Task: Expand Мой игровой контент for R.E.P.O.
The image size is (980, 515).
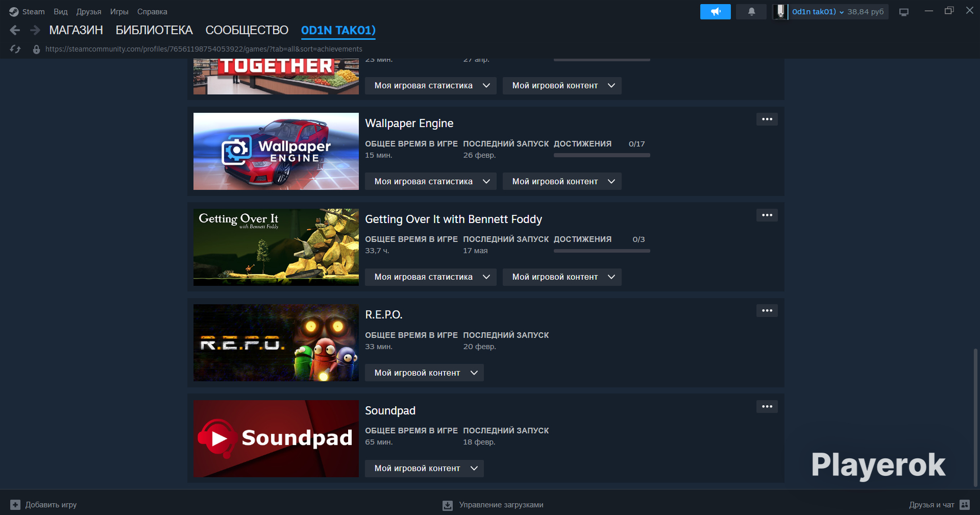Action: (x=424, y=373)
